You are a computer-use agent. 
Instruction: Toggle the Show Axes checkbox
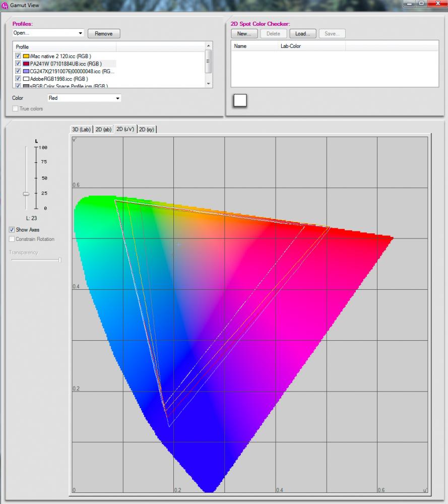point(12,229)
